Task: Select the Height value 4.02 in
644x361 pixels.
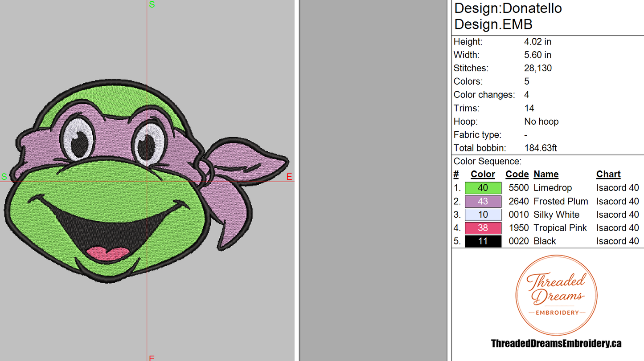Action: click(537, 42)
